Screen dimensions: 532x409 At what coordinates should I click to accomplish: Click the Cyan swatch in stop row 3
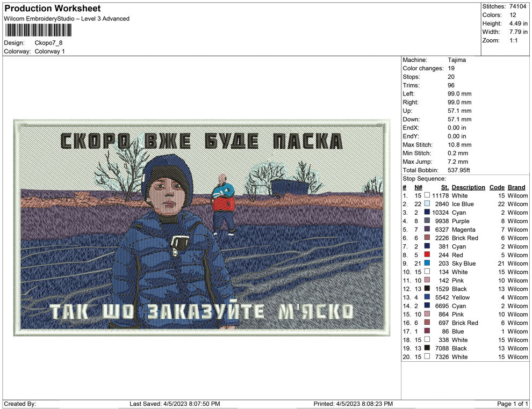point(427,212)
